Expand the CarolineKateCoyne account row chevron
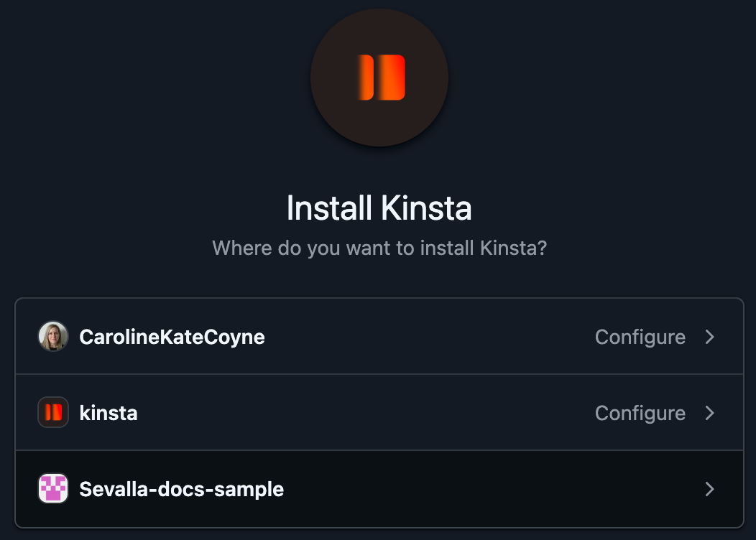 710,336
